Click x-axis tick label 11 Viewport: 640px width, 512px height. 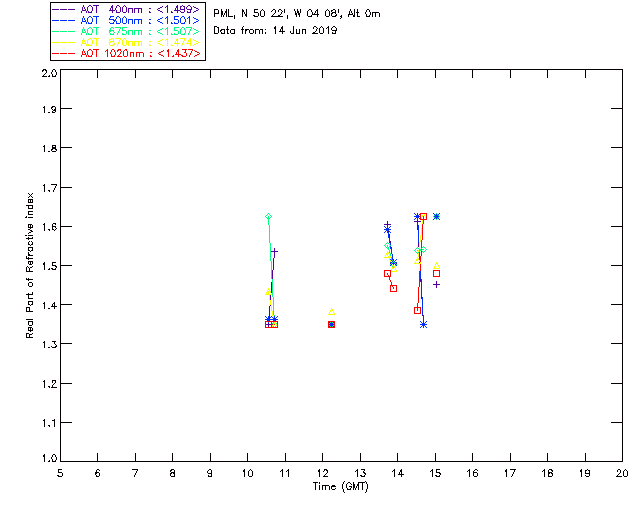pos(285,473)
